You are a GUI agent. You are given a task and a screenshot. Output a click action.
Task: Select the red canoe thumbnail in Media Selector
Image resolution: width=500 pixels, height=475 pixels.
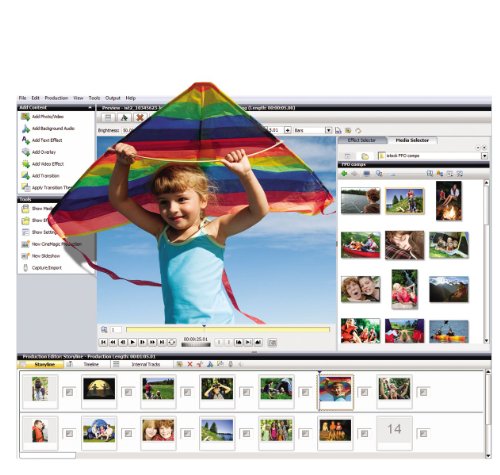tap(360, 245)
